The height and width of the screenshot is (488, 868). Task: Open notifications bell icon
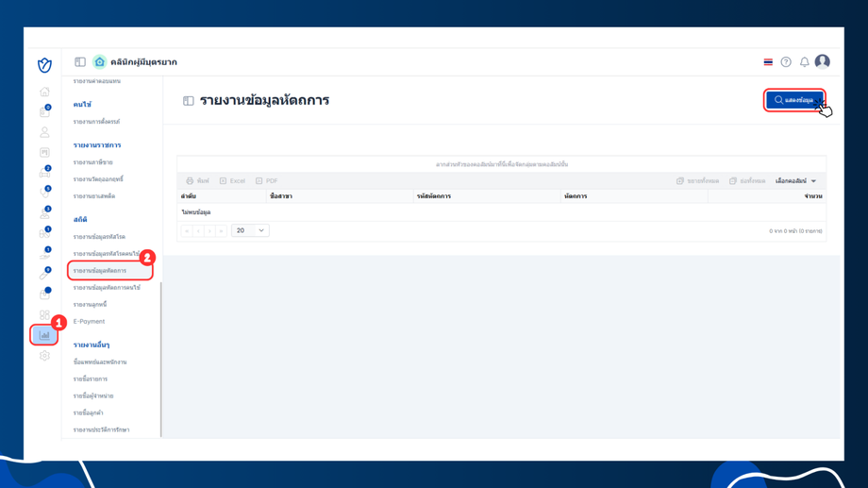coord(805,62)
